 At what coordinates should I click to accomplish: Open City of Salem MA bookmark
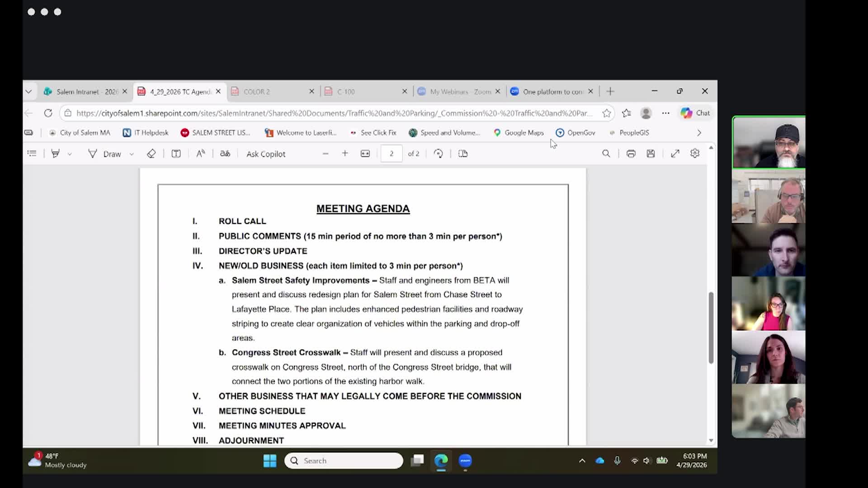(x=80, y=133)
